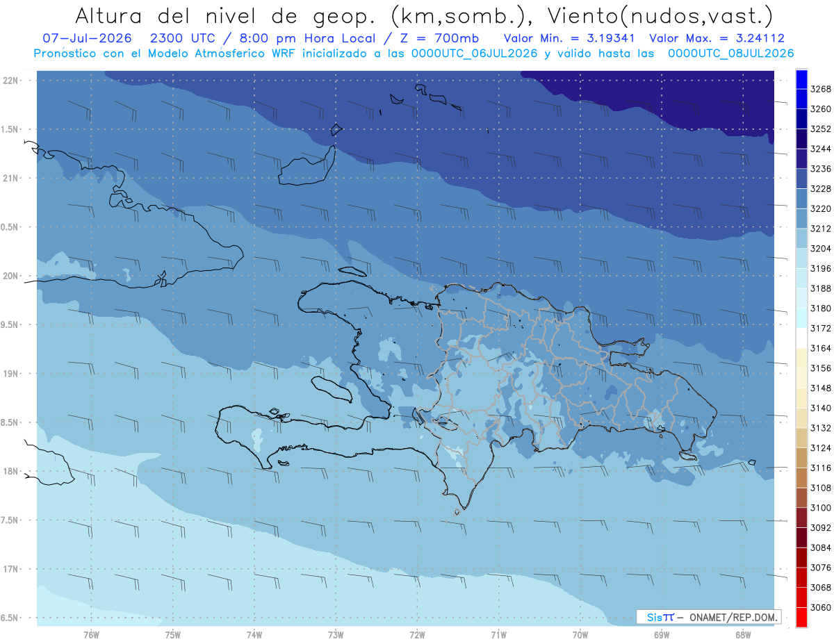Click the '71W' longitude label

click(498, 634)
